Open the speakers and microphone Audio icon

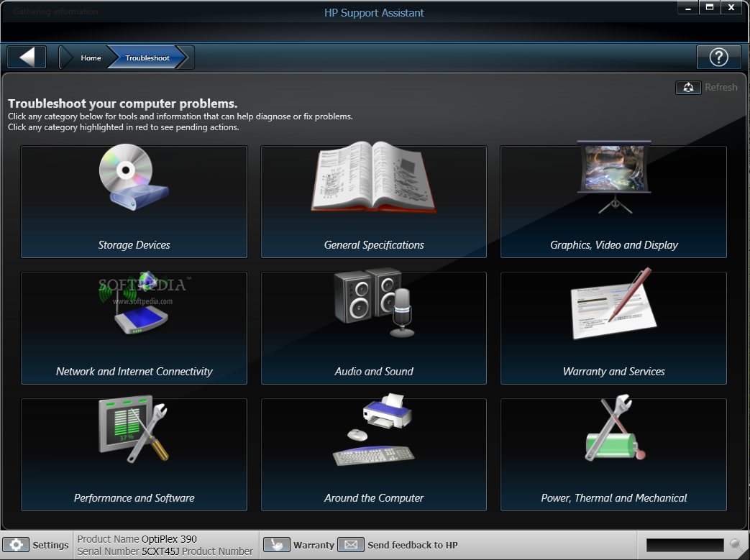[375, 303]
